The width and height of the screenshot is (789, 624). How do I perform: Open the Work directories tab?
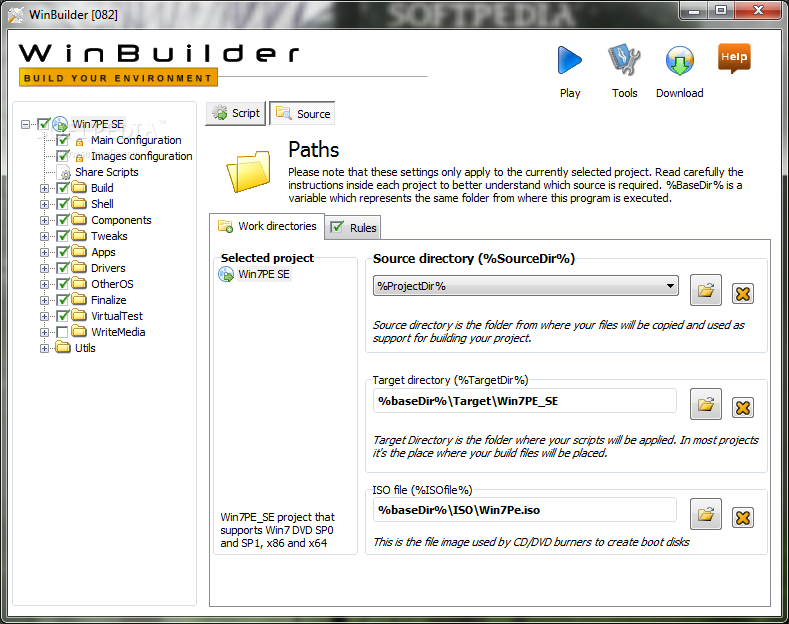(x=267, y=226)
